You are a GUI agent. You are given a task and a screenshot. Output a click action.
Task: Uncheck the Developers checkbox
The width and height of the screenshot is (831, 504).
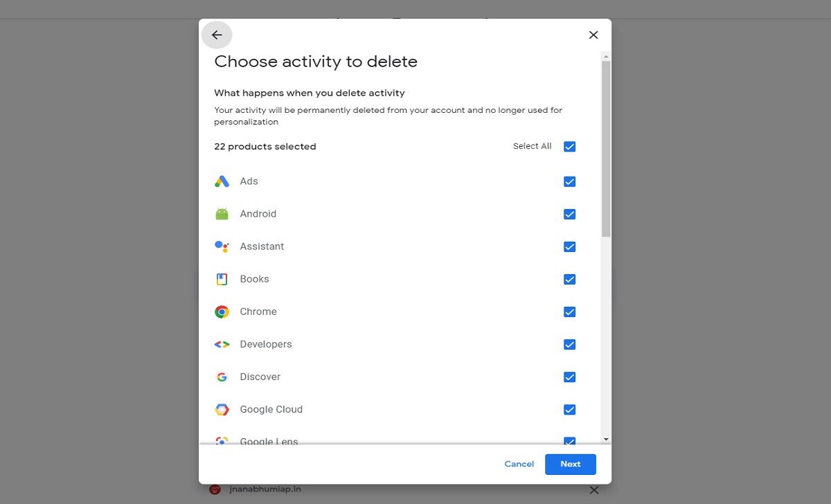569,344
